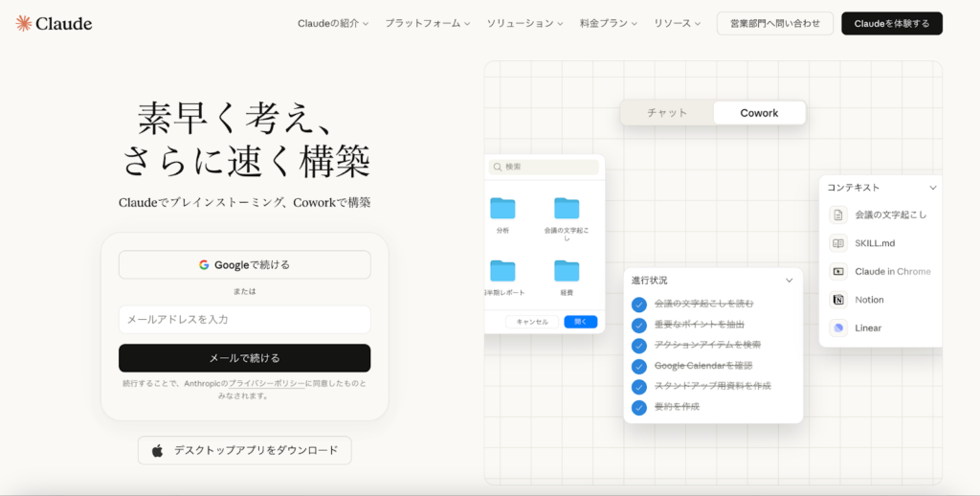980x496 pixels.
Task: Open the プライバシーポリシー link
Action: tap(266, 383)
